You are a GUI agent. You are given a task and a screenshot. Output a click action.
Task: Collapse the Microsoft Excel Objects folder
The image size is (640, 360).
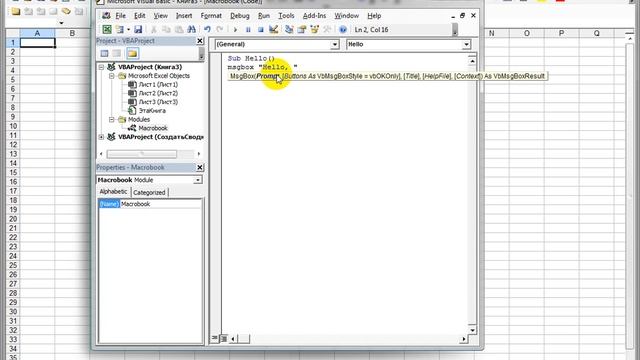[x=111, y=76]
